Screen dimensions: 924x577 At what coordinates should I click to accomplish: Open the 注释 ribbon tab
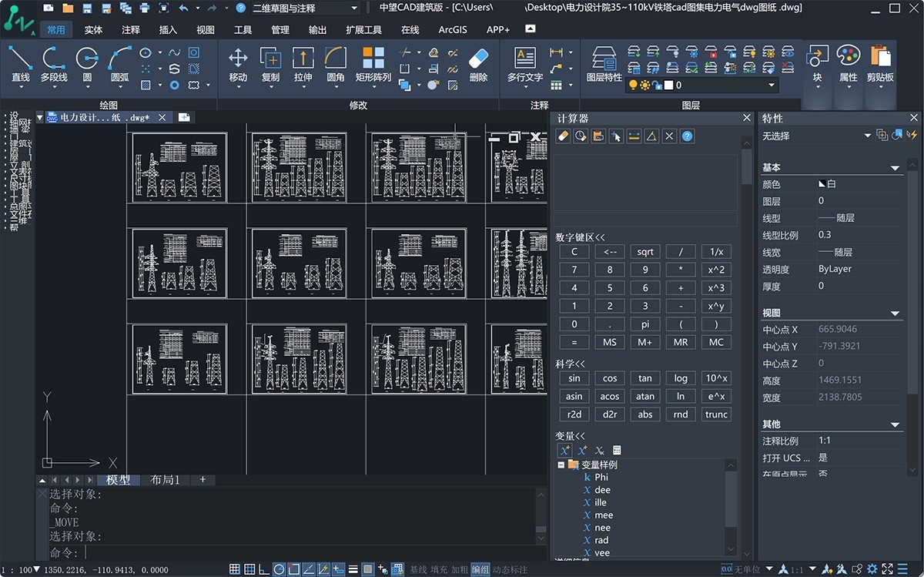click(131, 30)
